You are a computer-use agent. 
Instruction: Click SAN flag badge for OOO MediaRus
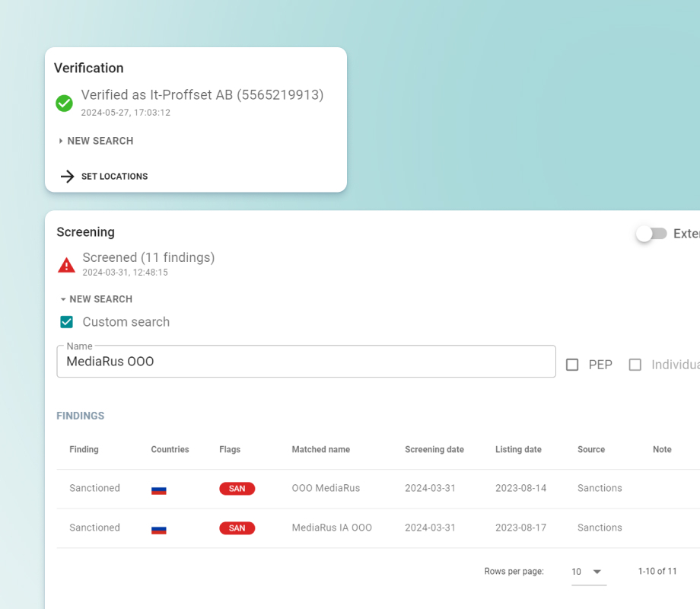pos(237,489)
